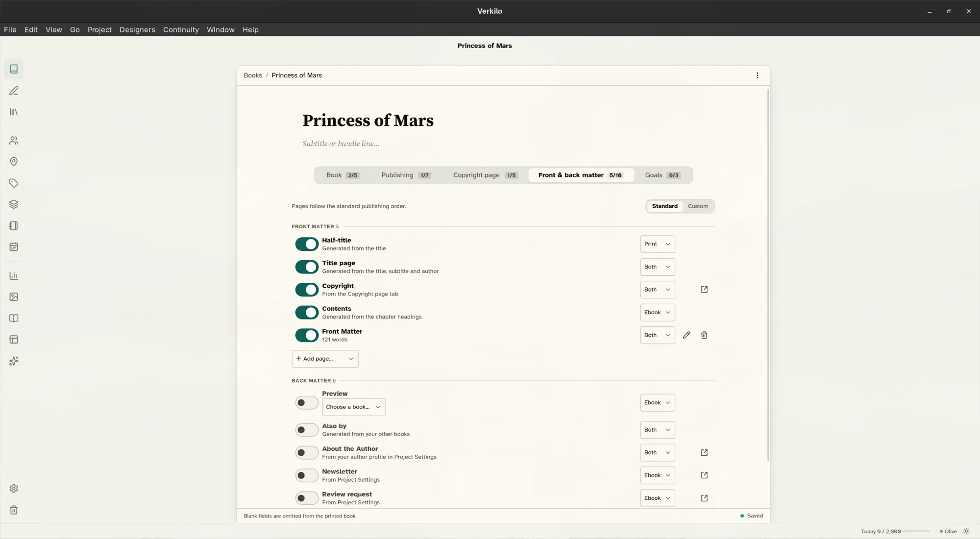
Task: Click the daily word goal progress bar
Action: [916, 531]
